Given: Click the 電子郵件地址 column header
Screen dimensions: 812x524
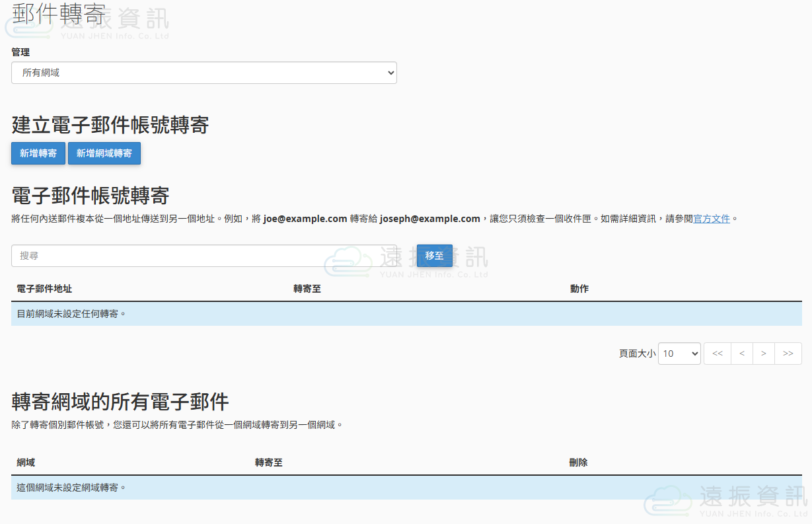Looking at the screenshot, I should tap(44, 289).
